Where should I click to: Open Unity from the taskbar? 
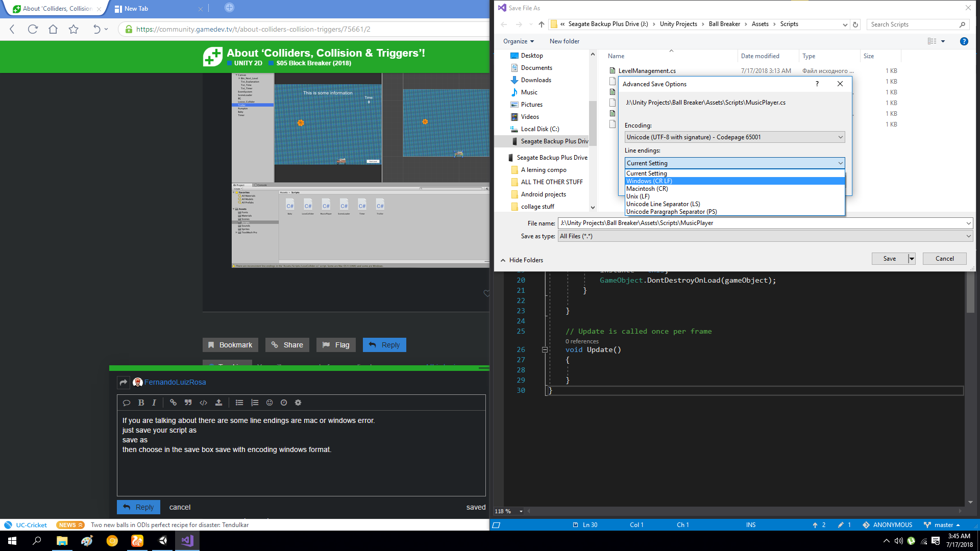click(x=162, y=541)
